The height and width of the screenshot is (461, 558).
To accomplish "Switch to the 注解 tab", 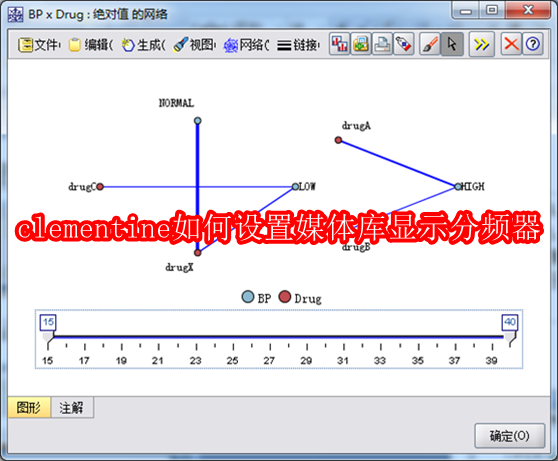I will 72,407.
